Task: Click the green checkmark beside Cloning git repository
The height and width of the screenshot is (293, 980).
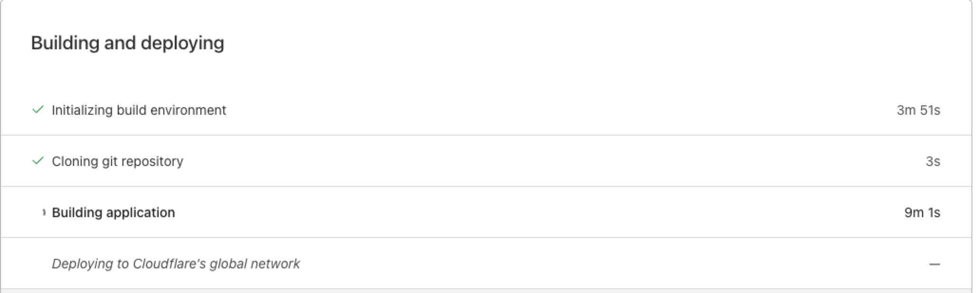Action: (x=38, y=161)
